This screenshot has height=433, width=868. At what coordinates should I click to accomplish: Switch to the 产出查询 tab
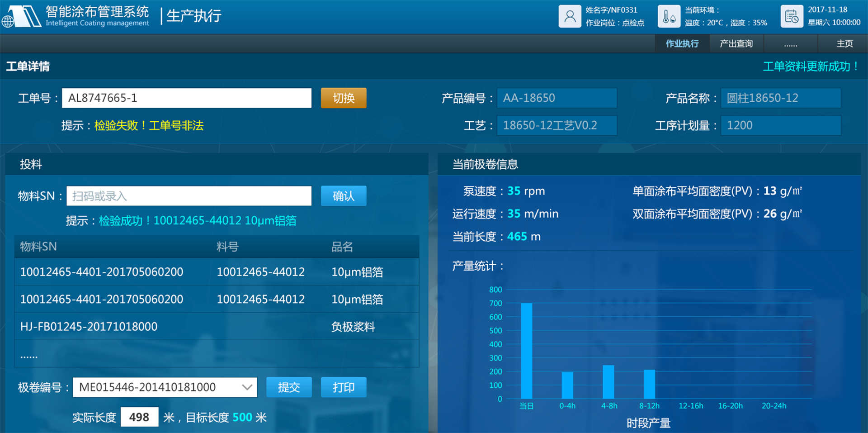(736, 44)
